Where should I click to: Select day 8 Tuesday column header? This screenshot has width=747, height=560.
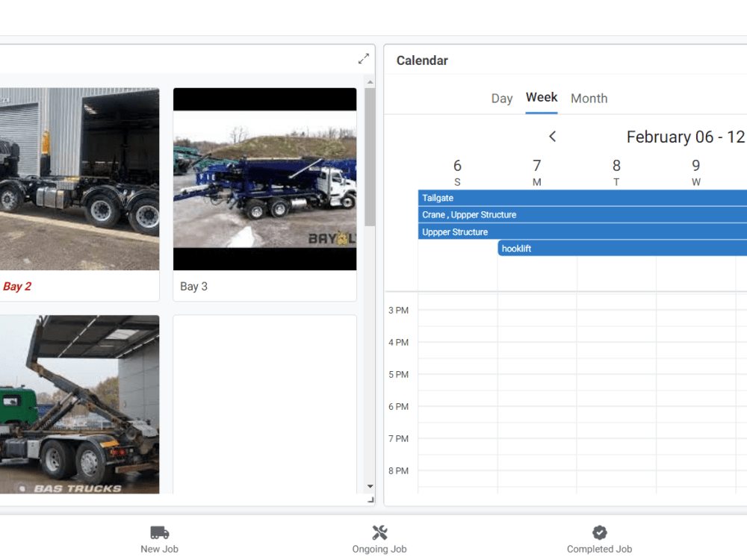click(616, 172)
